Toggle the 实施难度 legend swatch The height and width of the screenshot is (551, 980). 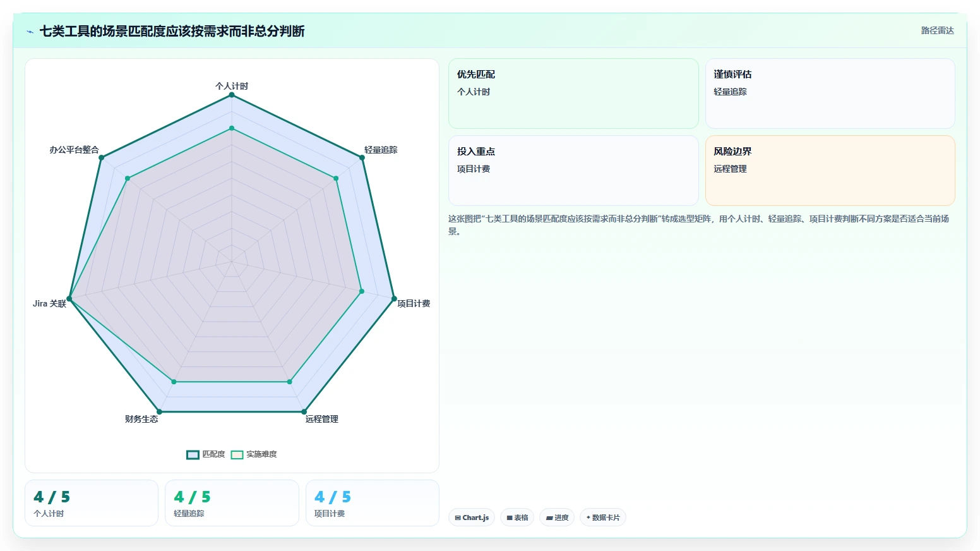point(237,455)
